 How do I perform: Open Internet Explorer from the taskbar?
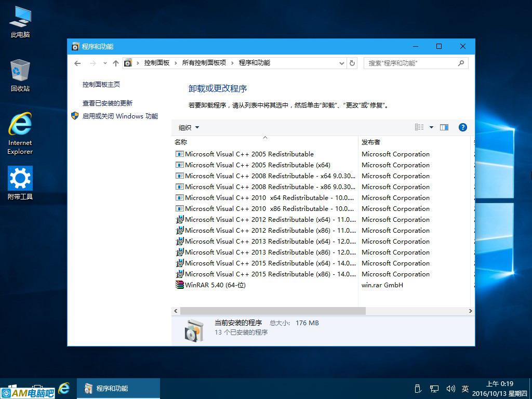click(x=64, y=388)
